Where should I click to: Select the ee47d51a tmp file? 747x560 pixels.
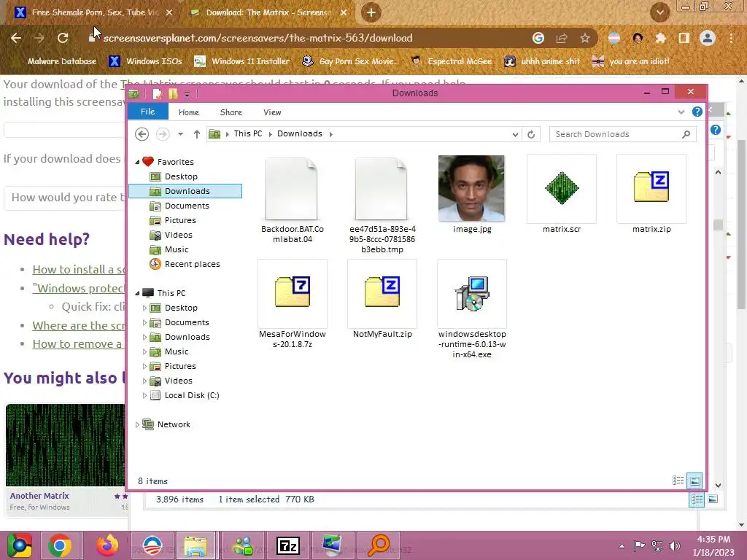tap(382, 205)
